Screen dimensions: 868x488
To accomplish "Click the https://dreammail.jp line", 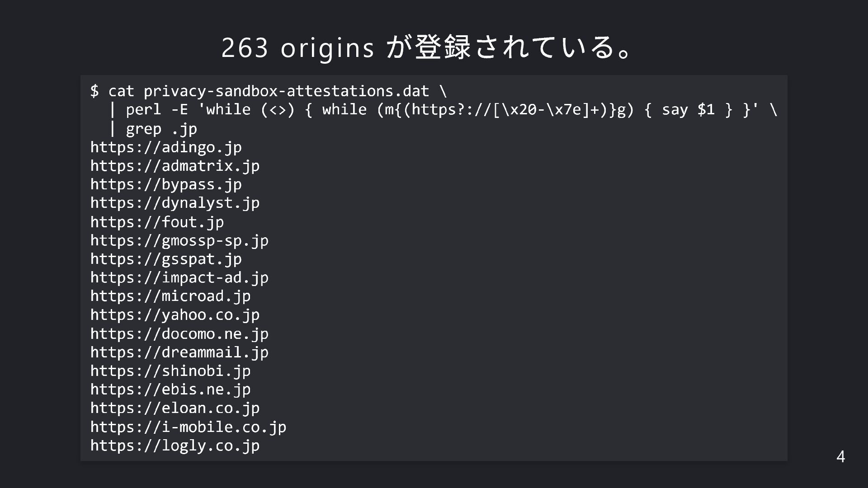I will tap(179, 352).
